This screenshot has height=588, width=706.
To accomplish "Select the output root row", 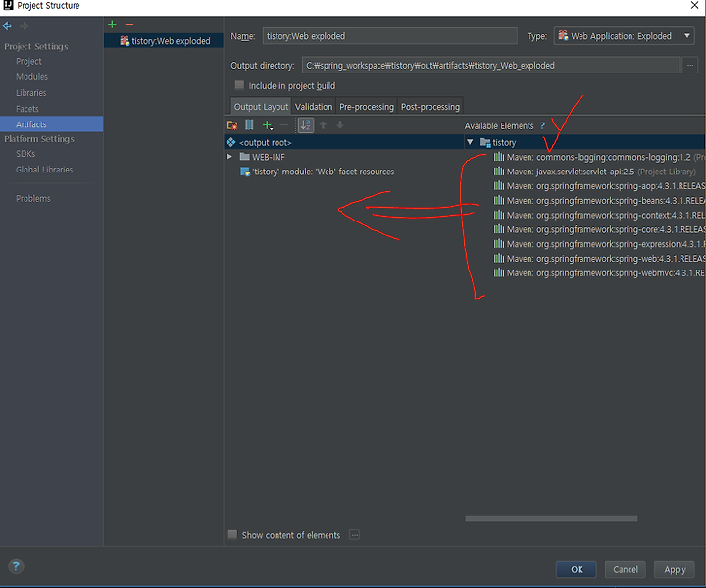I will coord(343,143).
